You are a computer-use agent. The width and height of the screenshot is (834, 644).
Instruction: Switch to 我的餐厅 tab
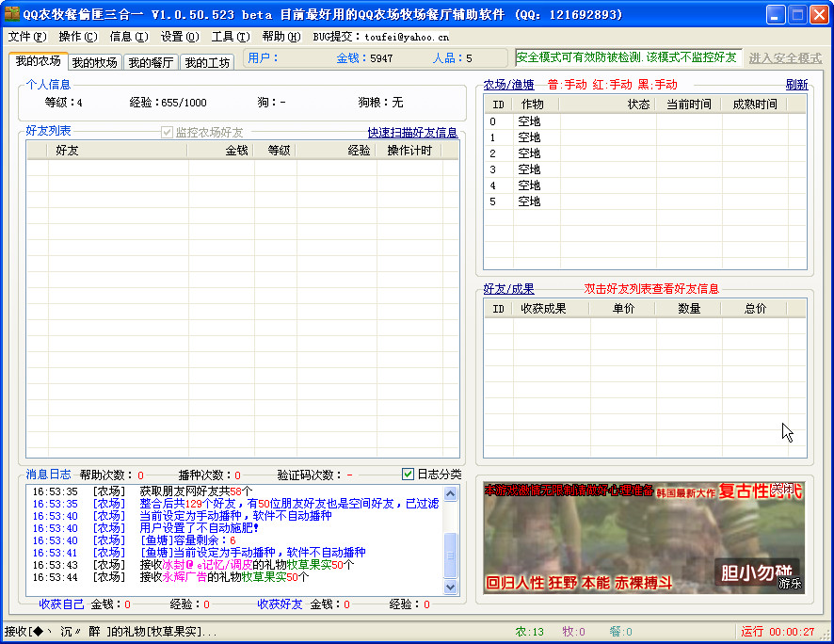point(151,62)
